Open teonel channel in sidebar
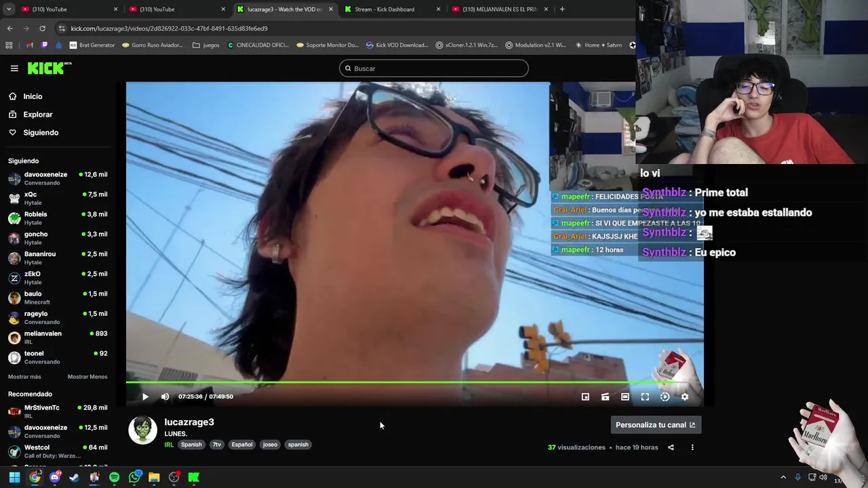Screen dimensions: 868x488 58,357
